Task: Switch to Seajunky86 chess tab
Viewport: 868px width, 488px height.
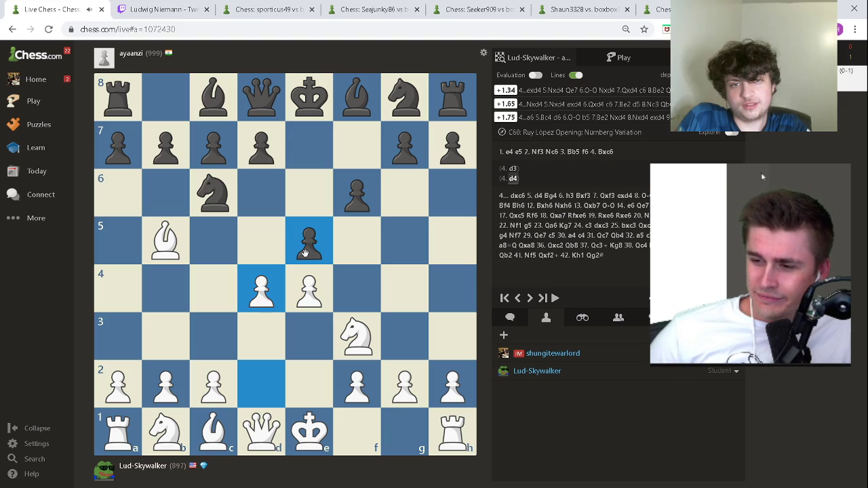Action: [374, 9]
